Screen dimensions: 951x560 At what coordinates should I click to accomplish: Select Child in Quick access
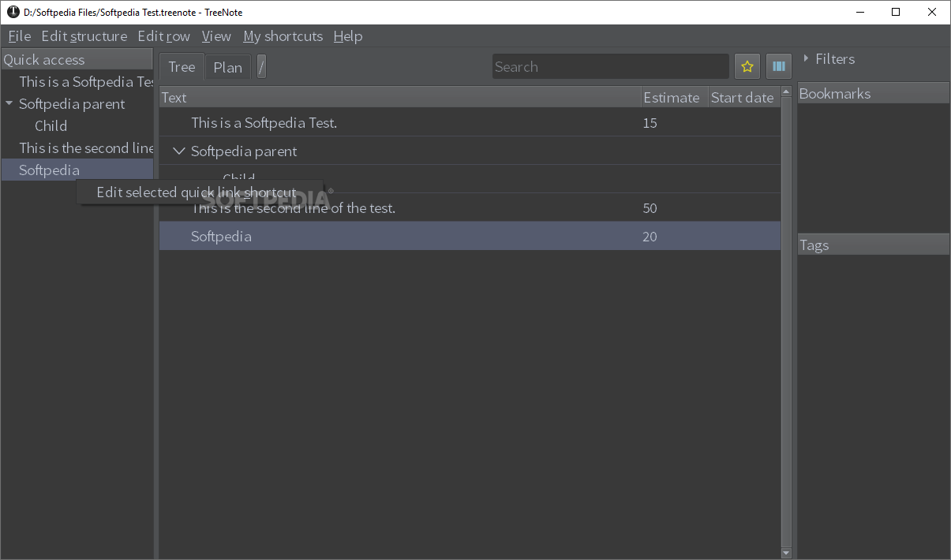51,125
